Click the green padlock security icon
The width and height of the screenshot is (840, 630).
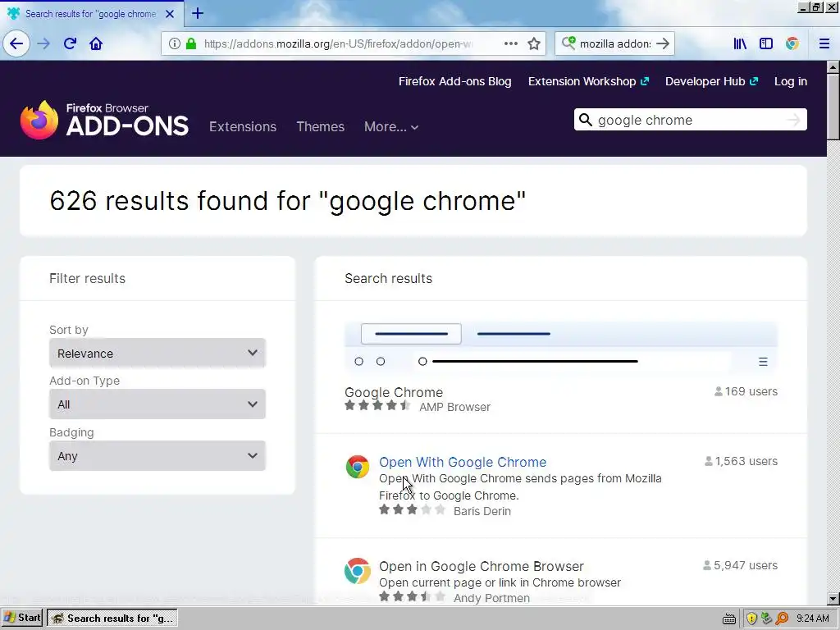190,43
